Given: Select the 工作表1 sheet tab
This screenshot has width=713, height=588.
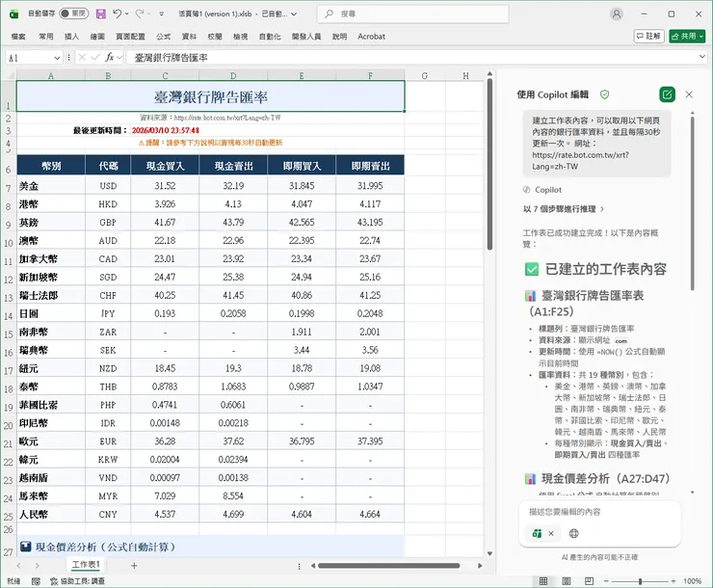Looking at the screenshot, I should 86,564.
